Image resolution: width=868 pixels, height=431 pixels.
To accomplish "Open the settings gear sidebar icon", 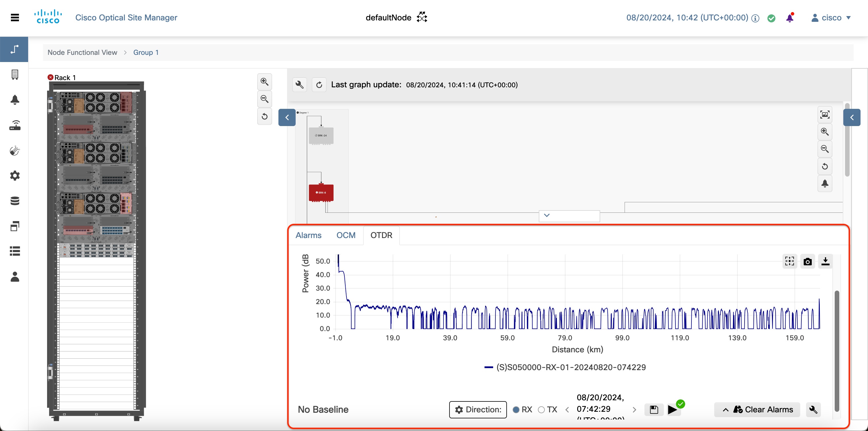I will [15, 175].
